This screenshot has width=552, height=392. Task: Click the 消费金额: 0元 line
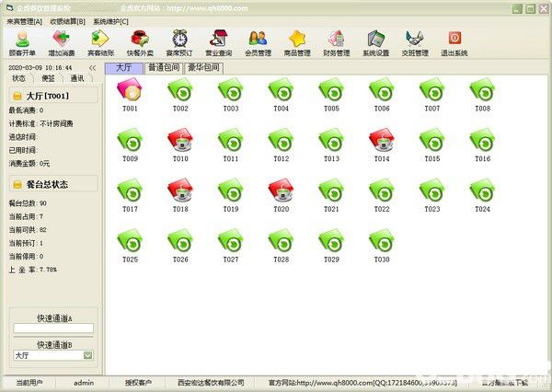point(29,164)
